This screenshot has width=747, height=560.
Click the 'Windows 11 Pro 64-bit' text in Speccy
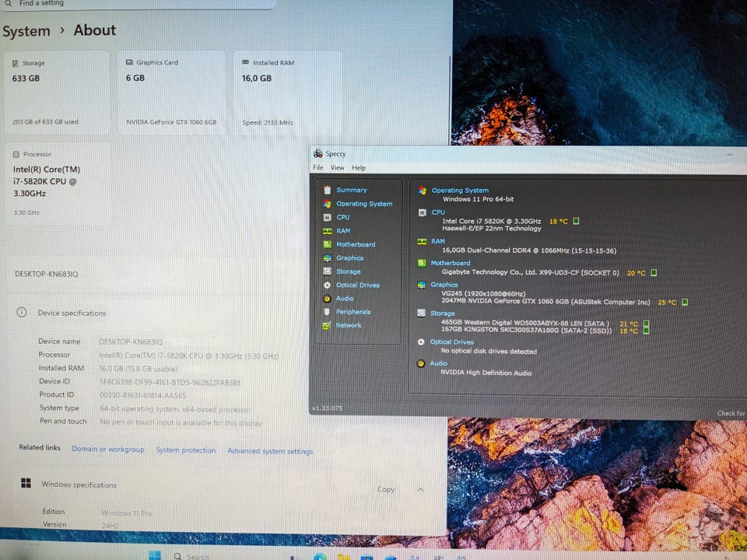pos(479,199)
